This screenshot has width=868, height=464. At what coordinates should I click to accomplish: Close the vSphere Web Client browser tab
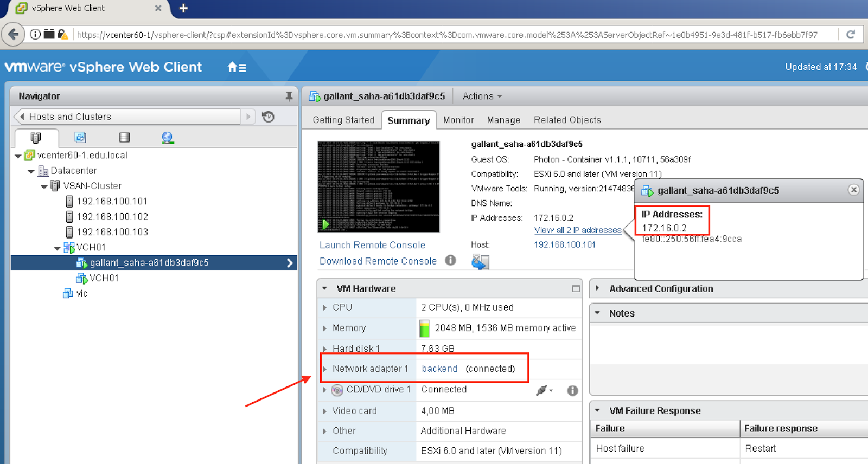coord(158,8)
